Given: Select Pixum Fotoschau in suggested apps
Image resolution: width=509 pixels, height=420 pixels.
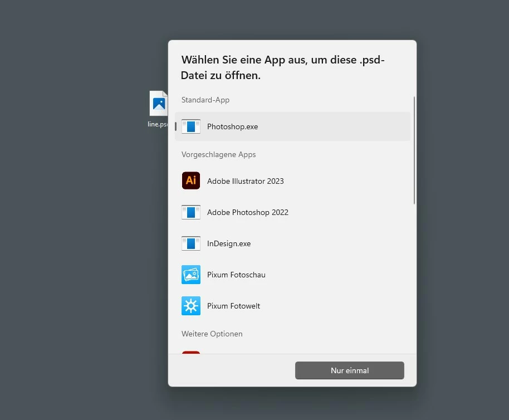Looking at the screenshot, I should 292,275.
